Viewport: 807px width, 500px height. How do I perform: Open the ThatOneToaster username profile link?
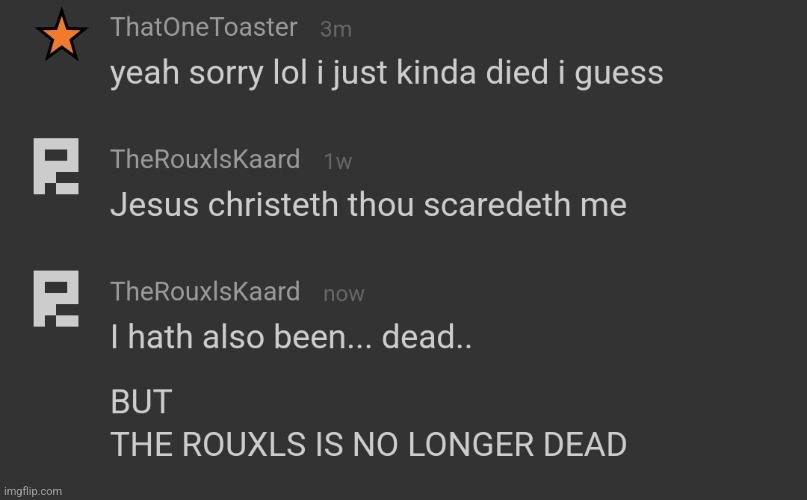204,27
